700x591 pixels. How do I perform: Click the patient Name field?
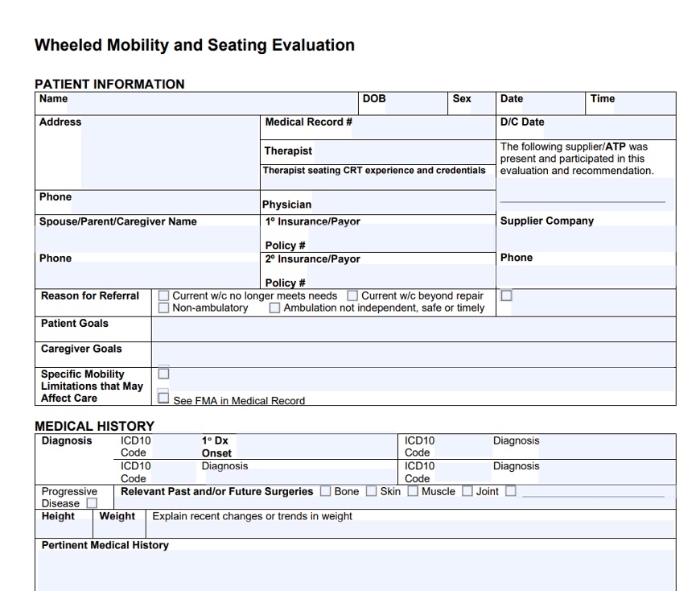(x=212, y=104)
